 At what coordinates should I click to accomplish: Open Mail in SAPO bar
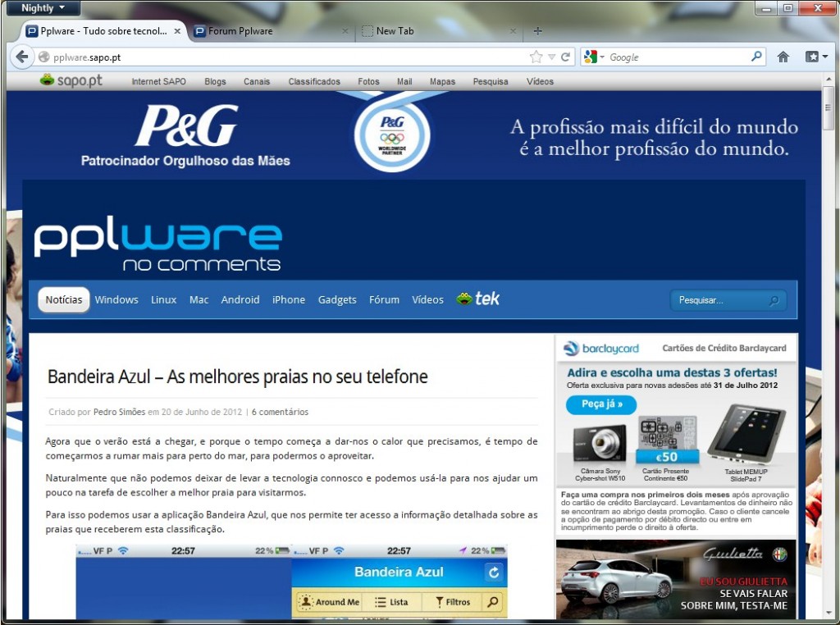[x=404, y=81]
